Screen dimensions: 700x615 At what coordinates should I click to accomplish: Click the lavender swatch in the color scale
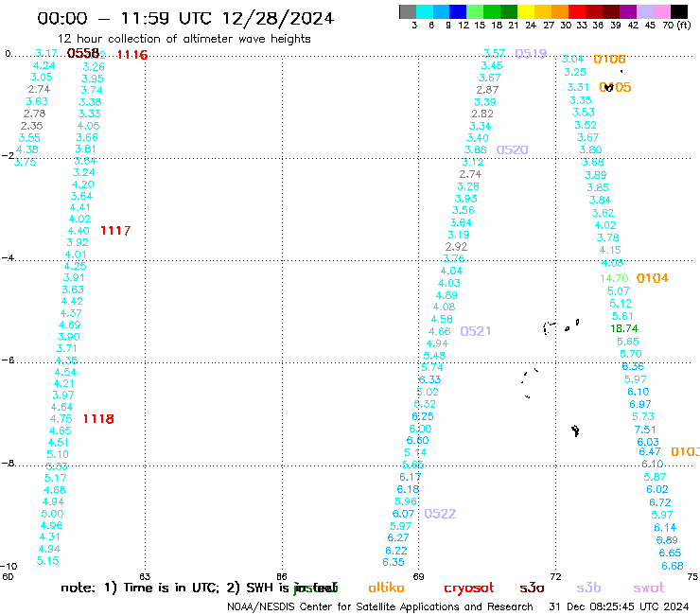tap(644, 11)
